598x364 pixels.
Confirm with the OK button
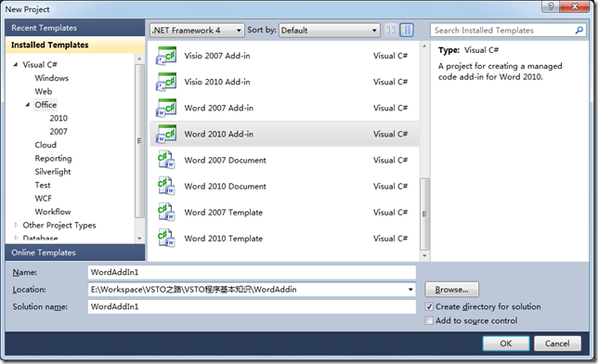[x=506, y=344]
